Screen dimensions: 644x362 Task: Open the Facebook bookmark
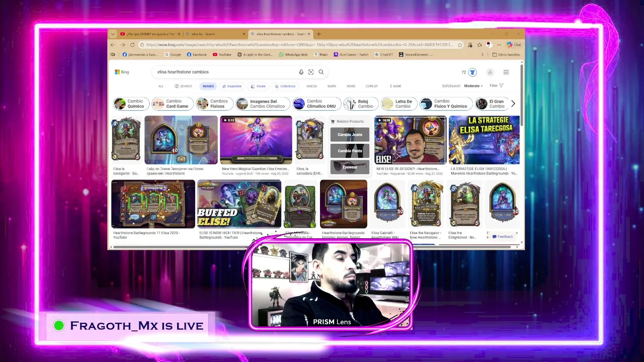pyautogui.click(x=197, y=55)
